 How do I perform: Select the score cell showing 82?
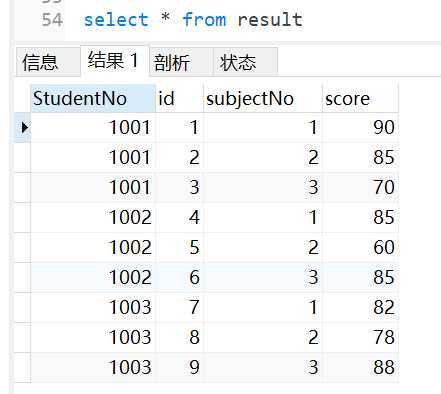coord(360,307)
